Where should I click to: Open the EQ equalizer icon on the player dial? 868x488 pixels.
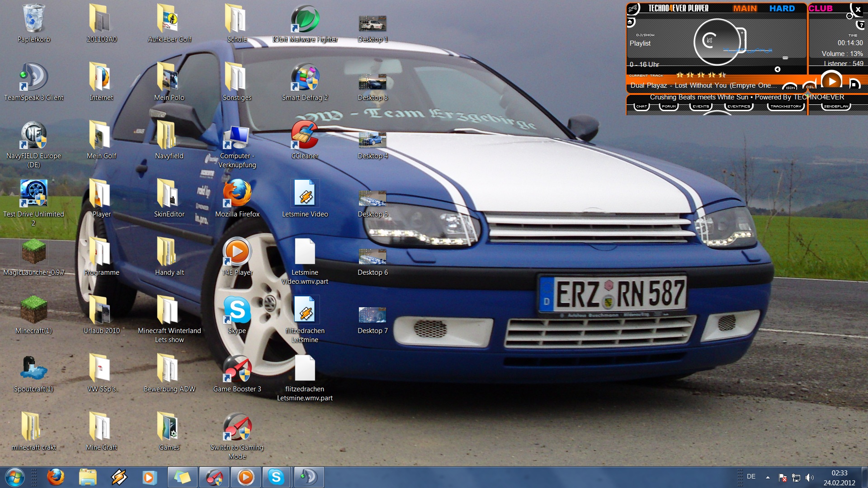(x=710, y=41)
